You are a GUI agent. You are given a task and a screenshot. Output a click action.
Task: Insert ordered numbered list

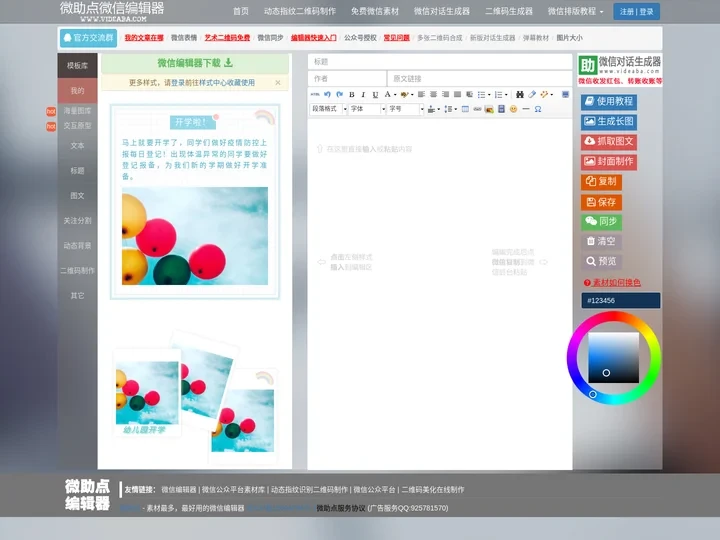pos(498,94)
